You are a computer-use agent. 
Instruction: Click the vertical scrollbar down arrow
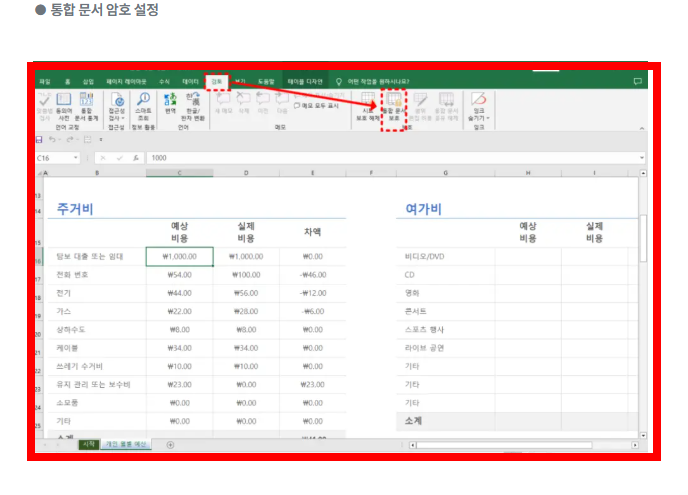click(643, 435)
